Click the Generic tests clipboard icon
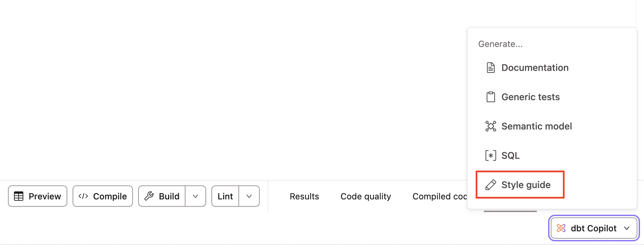The width and height of the screenshot is (644, 245). click(x=490, y=97)
